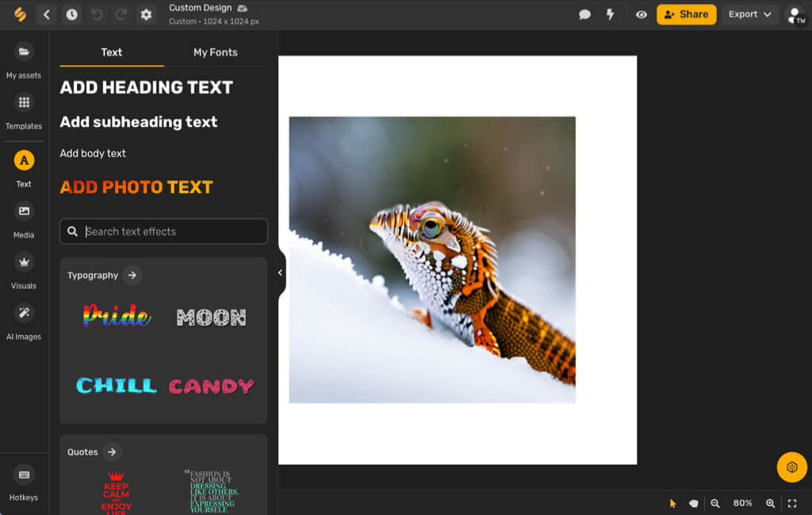The height and width of the screenshot is (515, 812).
Task: Switch to the My Fonts tab
Action: click(215, 52)
